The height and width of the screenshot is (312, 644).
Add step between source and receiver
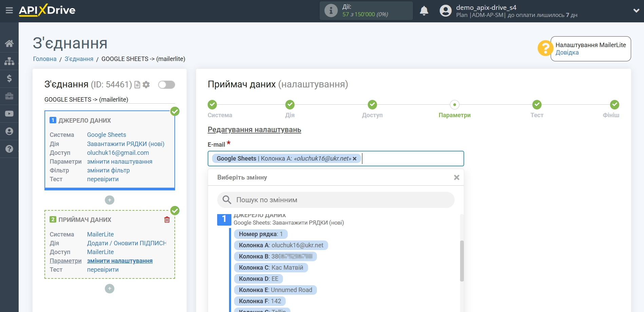(x=110, y=200)
